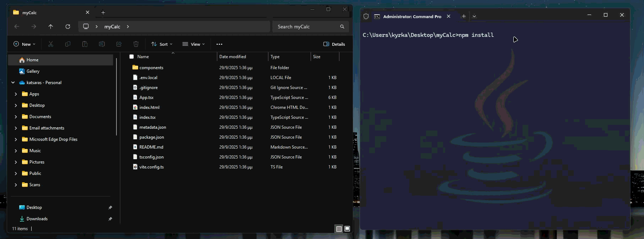Select the vite.config.ts file icon
644x239 pixels.
click(x=135, y=167)
